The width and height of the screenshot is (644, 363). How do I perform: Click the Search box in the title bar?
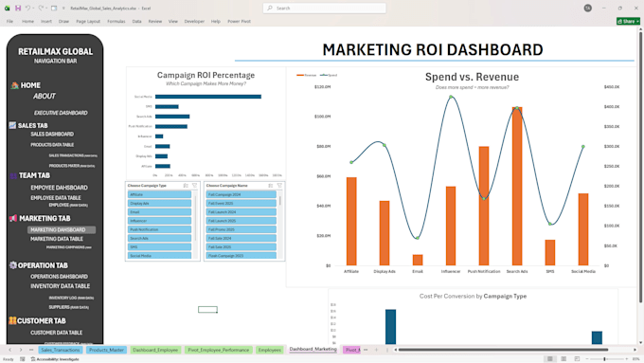(x=325, y=8)
